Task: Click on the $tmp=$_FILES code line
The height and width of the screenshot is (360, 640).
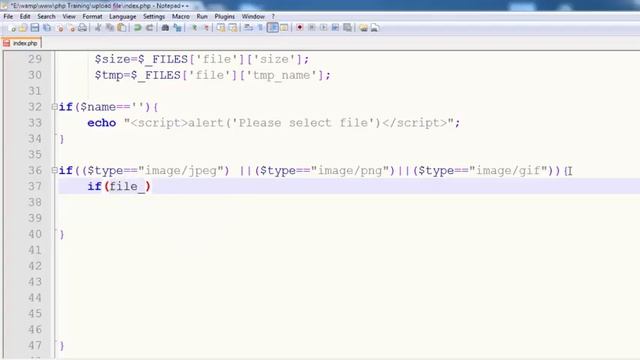Action: coord(212,75)
